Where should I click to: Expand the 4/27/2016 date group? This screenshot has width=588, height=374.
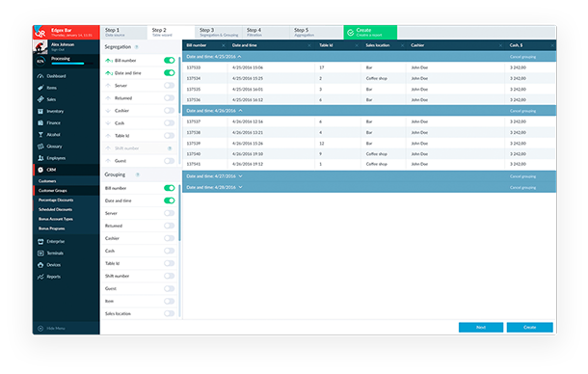point(240,176)
